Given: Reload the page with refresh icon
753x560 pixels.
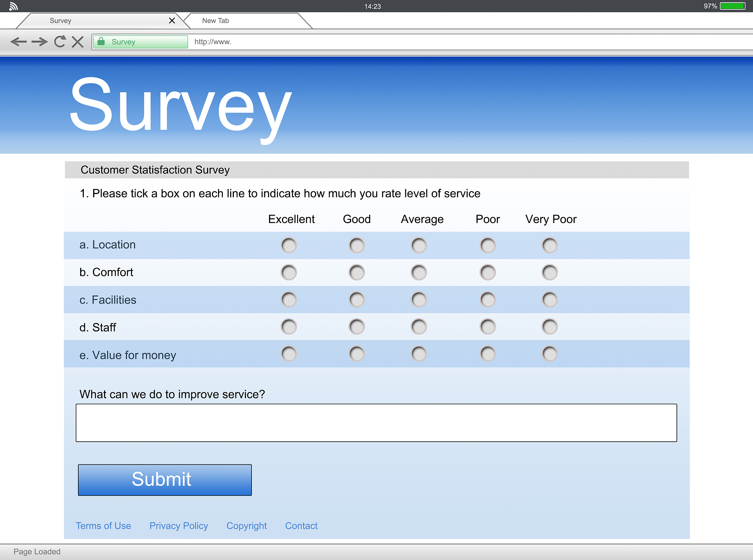Looking at the screenshot, I should [60, 42].
